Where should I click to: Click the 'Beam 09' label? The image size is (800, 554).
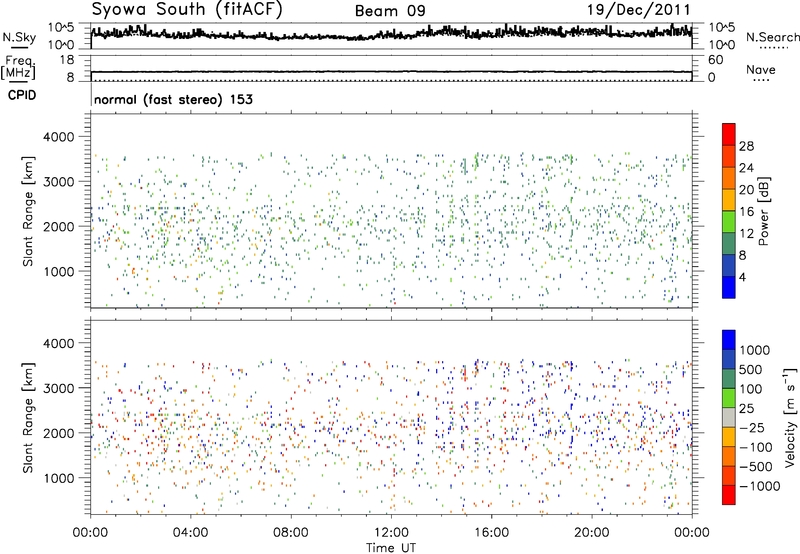click(x=390, y=11)
